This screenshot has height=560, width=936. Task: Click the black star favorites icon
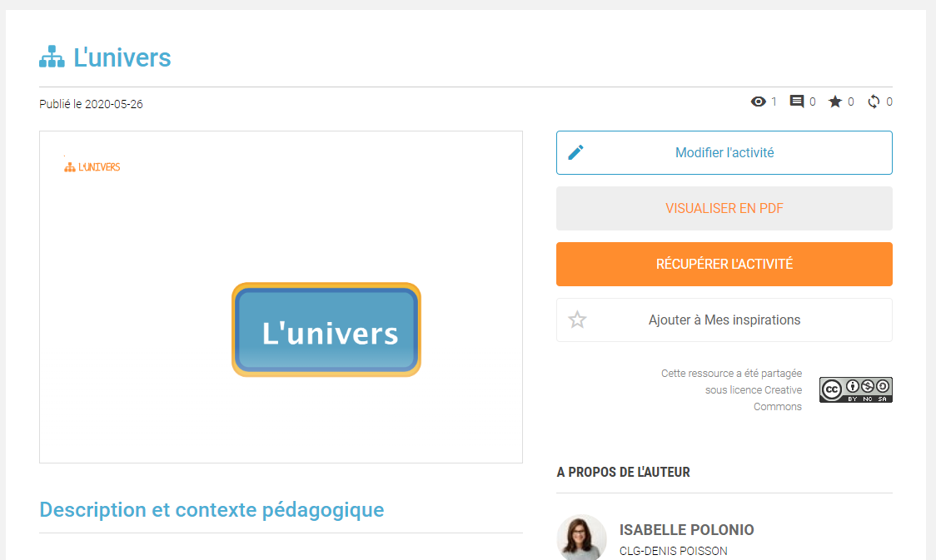click(x=835, y=102)
